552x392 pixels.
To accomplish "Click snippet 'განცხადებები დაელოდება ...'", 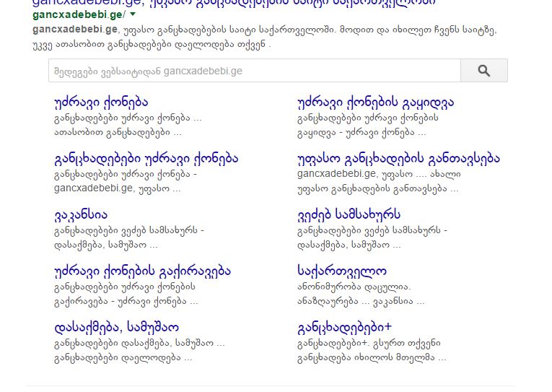I will tap(123, 358).
